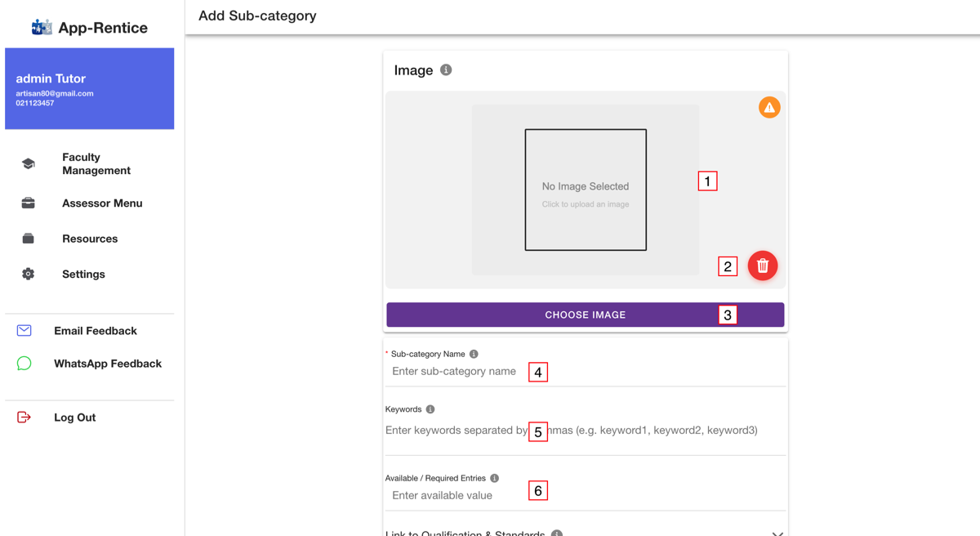Click the Settings gear icon

[28, 275]
